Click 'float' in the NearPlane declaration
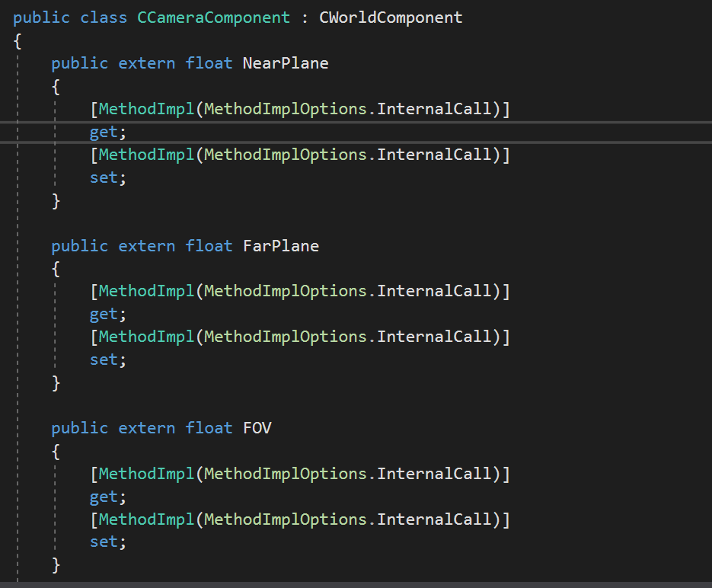Screen dimensions: 712x588 (x=209, y=63)
